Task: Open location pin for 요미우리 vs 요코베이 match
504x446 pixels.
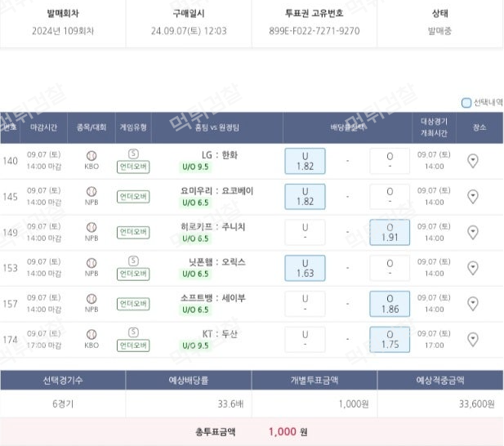Action: point(473,196)
